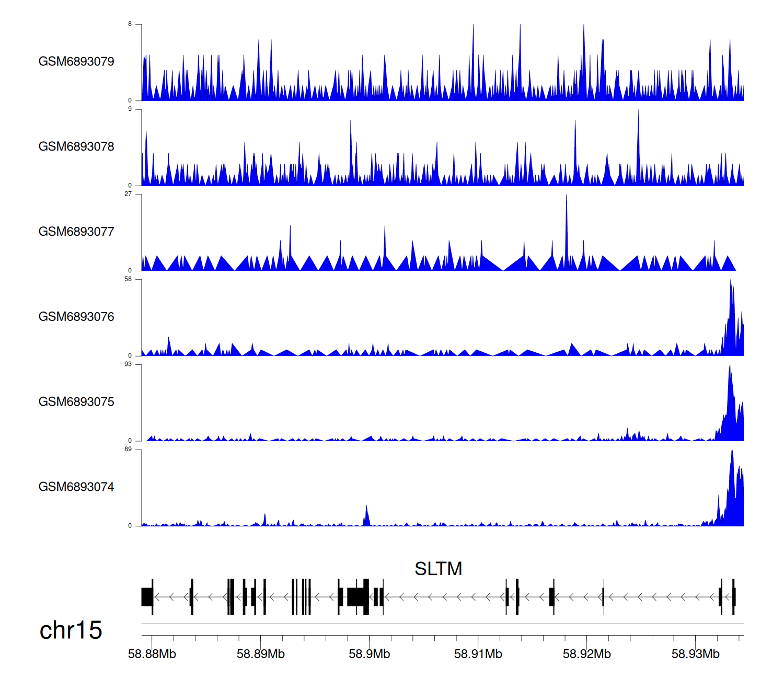Click the GSM6893074 peak near 58.9Mb
The height and width of the screenshot is (690, 784).
tap(366, 515)
